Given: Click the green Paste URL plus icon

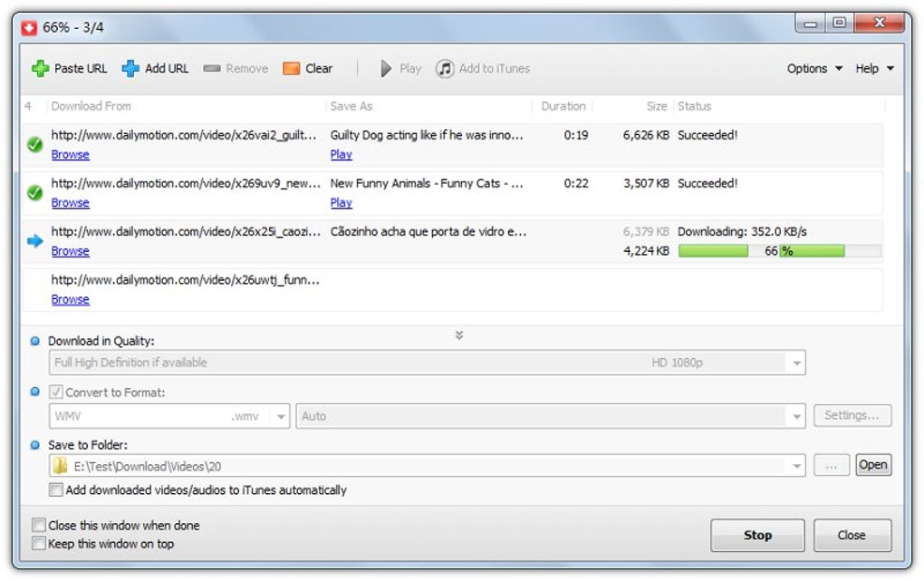Looking at the screenshot, I should (x=40, y=68).
